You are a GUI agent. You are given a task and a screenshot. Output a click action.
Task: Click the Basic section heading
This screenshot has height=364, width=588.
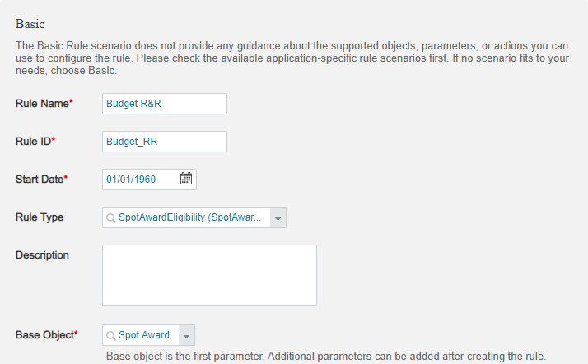[30, 24]
